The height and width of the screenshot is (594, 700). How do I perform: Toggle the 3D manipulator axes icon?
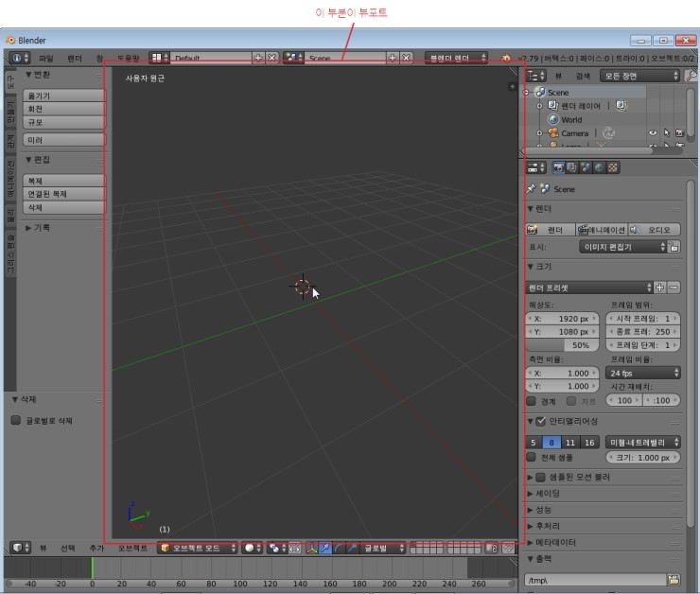pos(312,548)
